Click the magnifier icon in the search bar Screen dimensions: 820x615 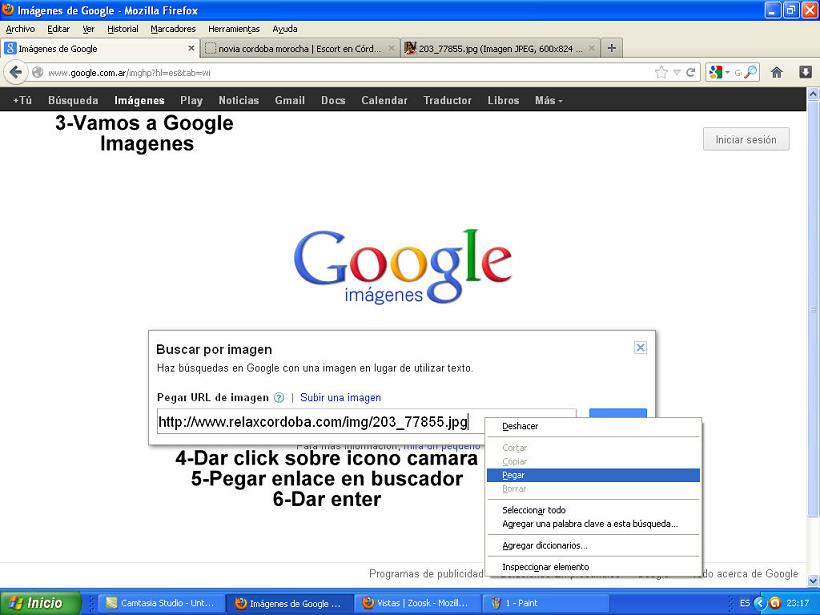click(x=751, y=72)
